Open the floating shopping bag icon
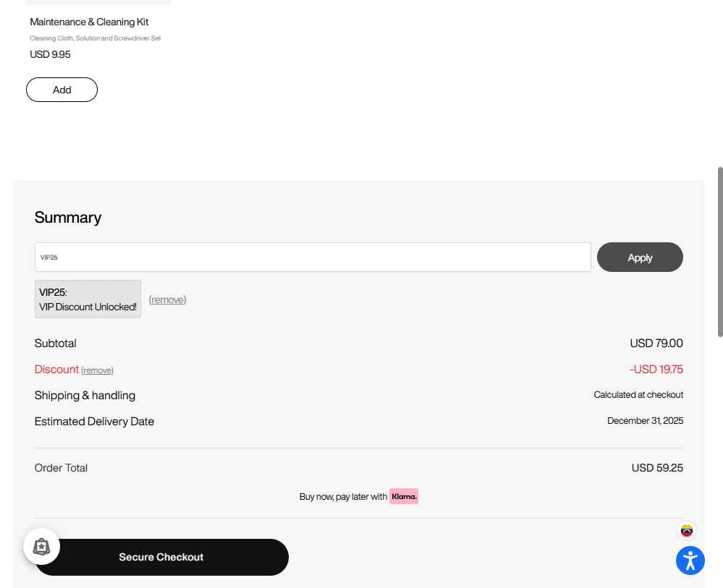This screenshot has height=588, width=723. (41, 547)
